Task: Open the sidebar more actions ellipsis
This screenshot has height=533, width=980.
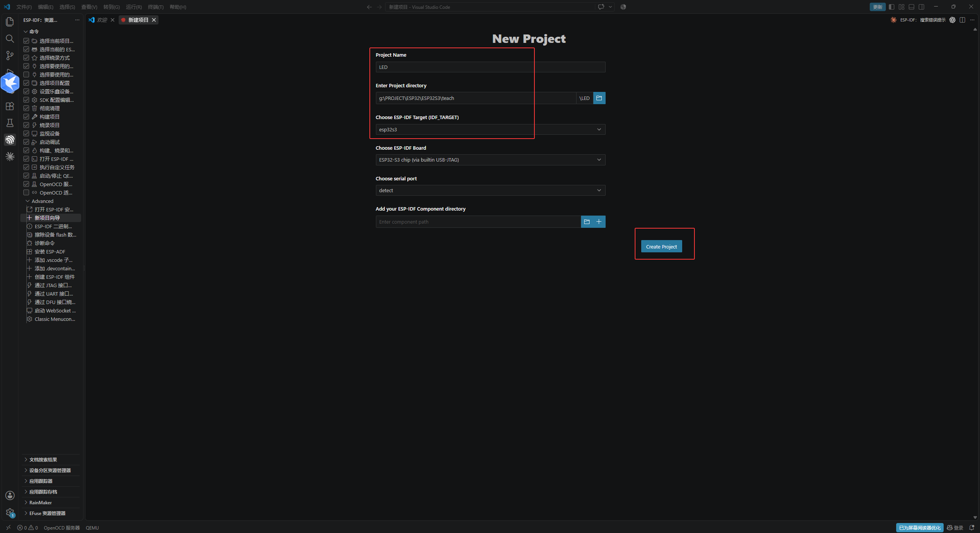Action: pyautogui.click(x=77, y=20)
